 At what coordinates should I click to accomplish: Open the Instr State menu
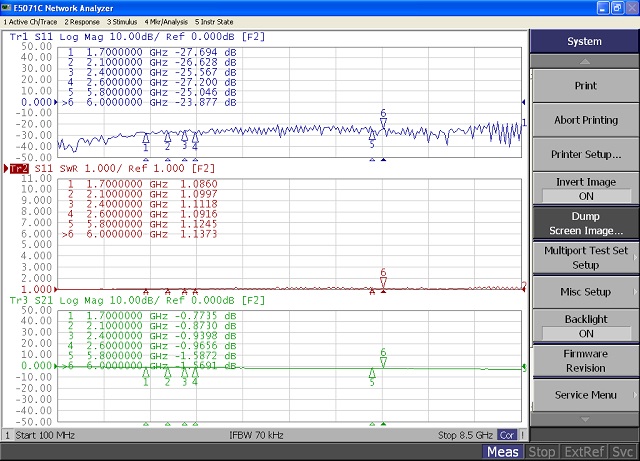coord(214,22)
